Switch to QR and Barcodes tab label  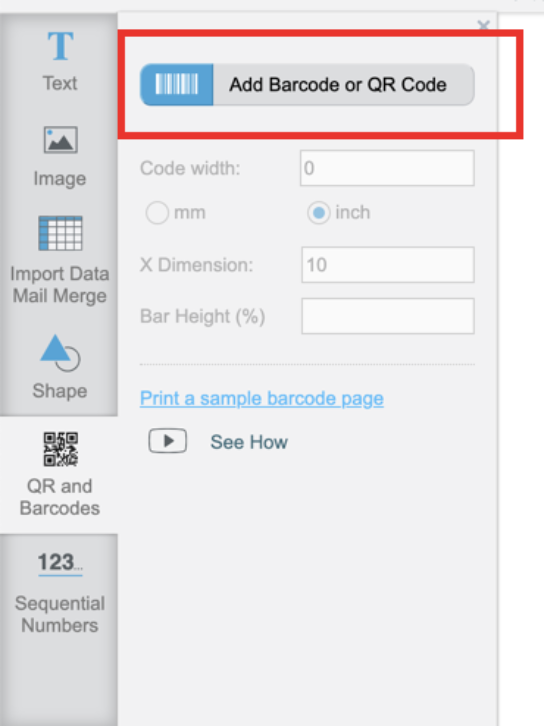[x=59, y=497]
